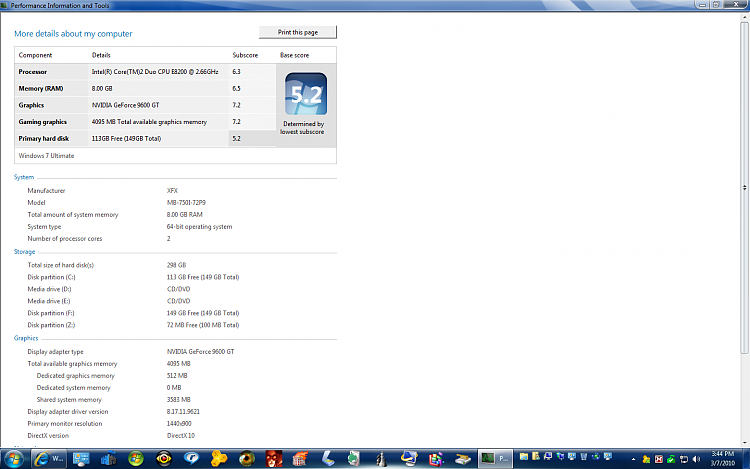
Task: Click the Disk partition (Z:) label
Action: point(51,325)
